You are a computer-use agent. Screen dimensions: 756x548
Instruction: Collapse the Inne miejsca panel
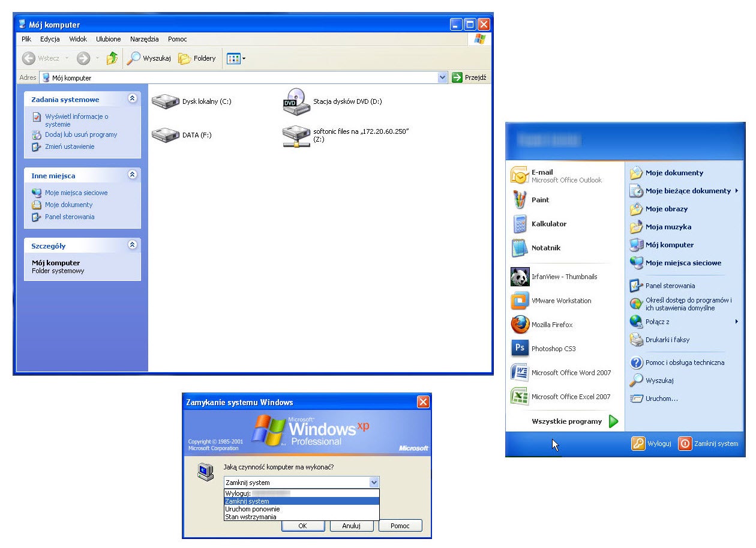tap(133, 175)
